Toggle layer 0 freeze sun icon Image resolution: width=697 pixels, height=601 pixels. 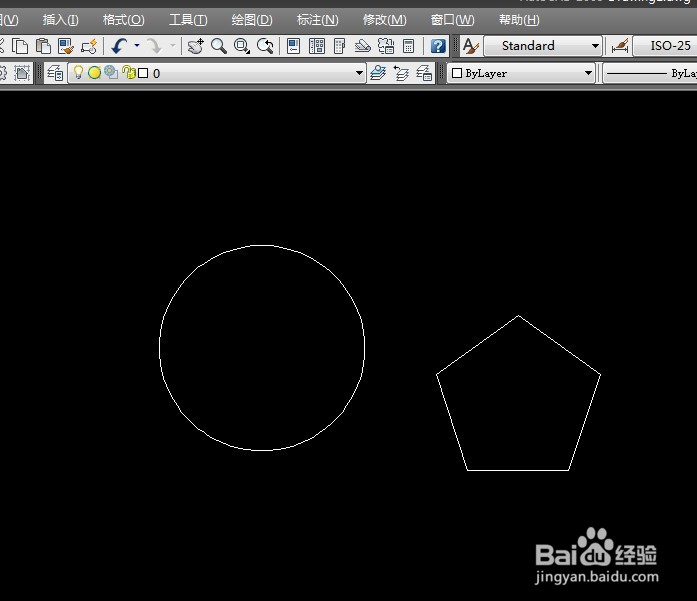coord(94,73)
